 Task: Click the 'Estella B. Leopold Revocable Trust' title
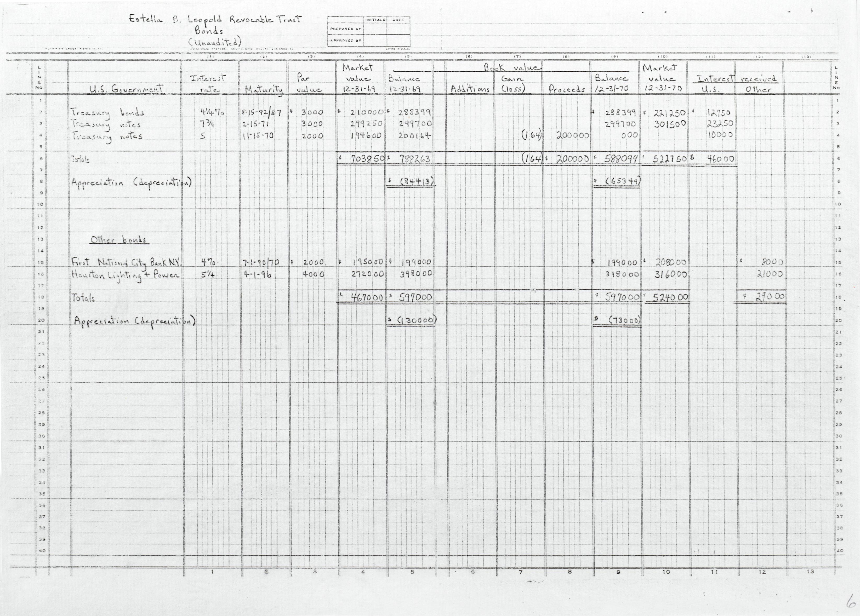pyautogui.click(x=215, y=20)
